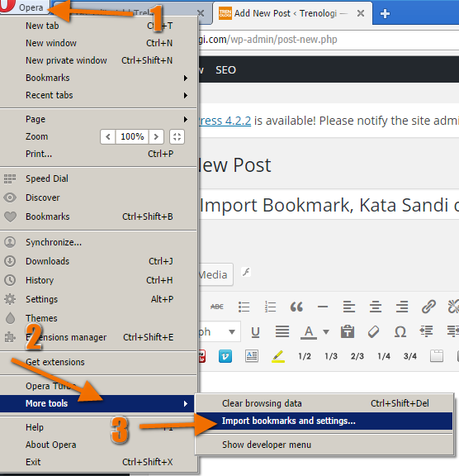The height and width of the screenshot is (476, 459).
Task: Select Print... in the menu
Action: click(x=98, y=154)
